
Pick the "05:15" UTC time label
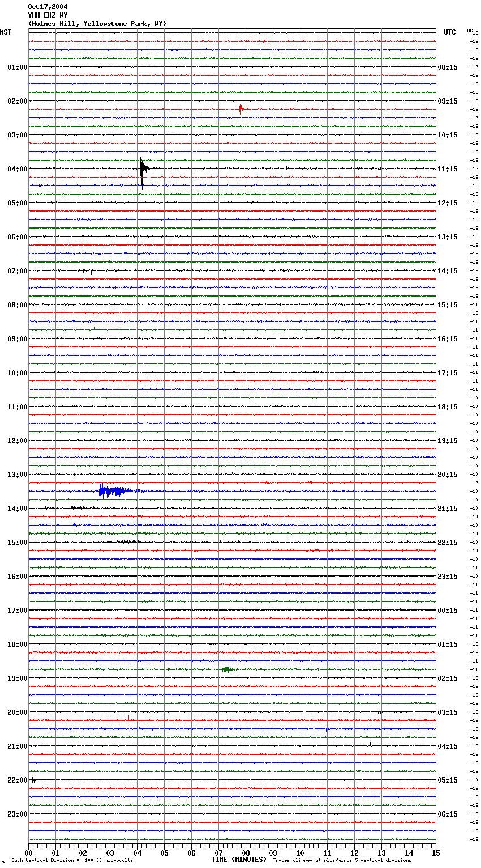(448, 780)
